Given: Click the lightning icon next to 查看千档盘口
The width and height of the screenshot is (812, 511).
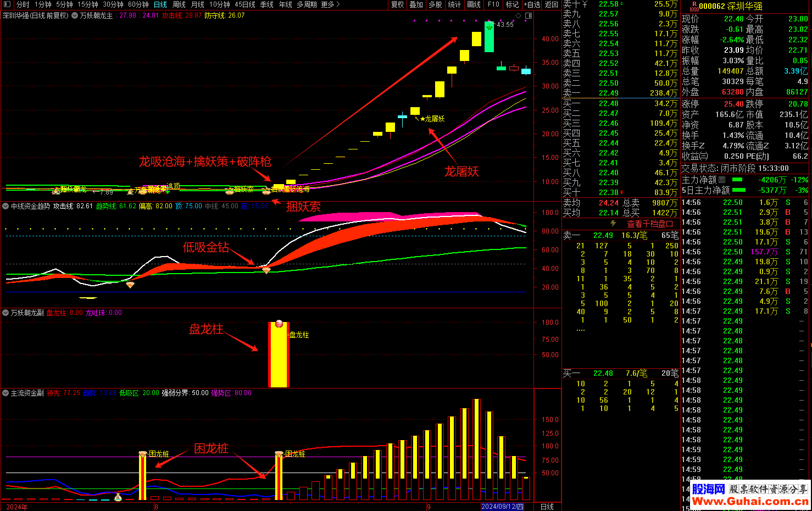Looking at the screenshot, I should tap(614, 224).
